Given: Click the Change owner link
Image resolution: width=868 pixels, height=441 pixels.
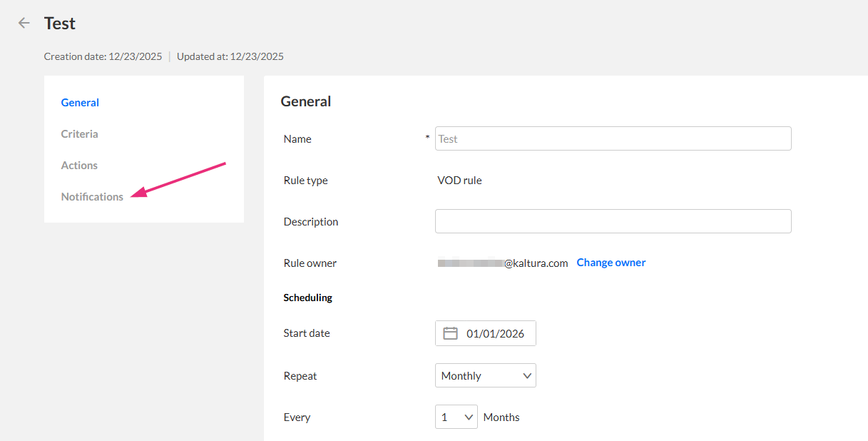Looking at the screenshot, I should coord(611,263).
